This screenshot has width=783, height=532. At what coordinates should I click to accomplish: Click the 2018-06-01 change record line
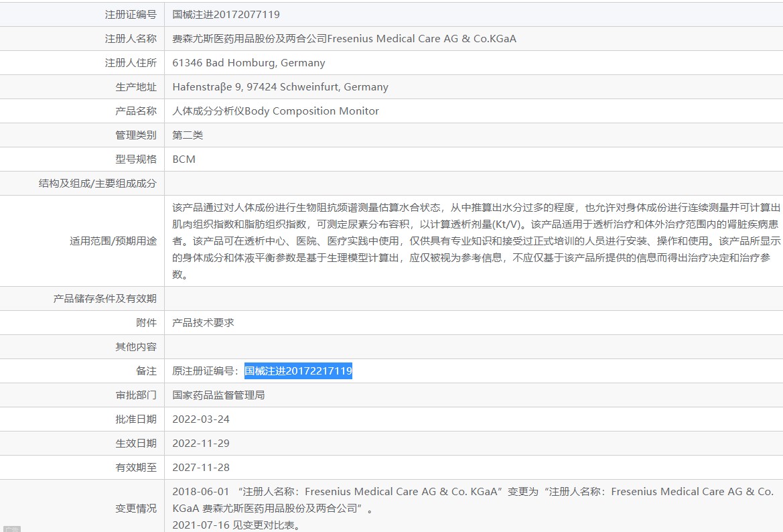click(x=473, y=500)
